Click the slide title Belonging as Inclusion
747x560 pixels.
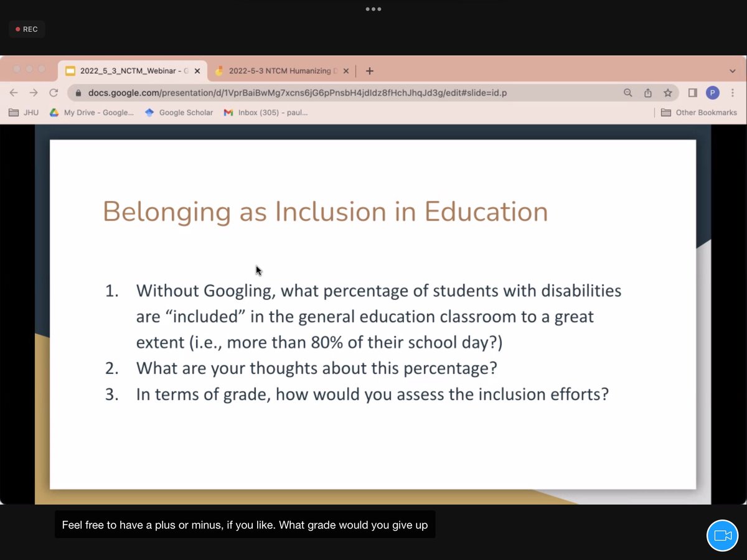[x=325, y=212]
